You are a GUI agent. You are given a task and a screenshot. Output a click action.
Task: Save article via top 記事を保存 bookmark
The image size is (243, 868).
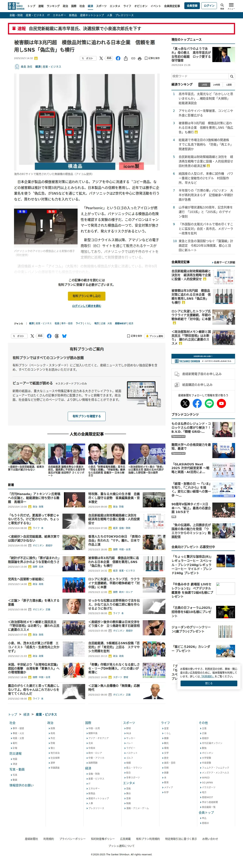152,58
